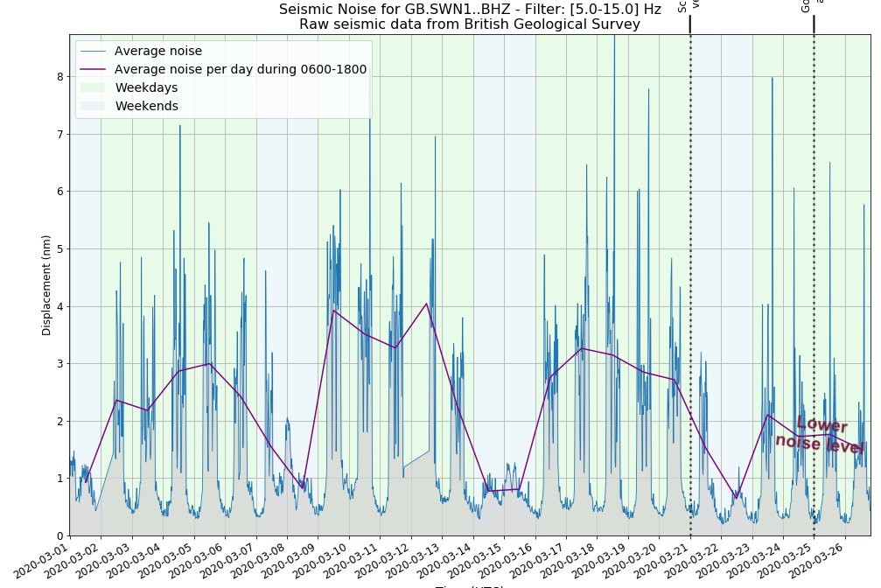Click the y-axis tick label '5'
Viewport: 881px width, 588px height.
(60, 249)
